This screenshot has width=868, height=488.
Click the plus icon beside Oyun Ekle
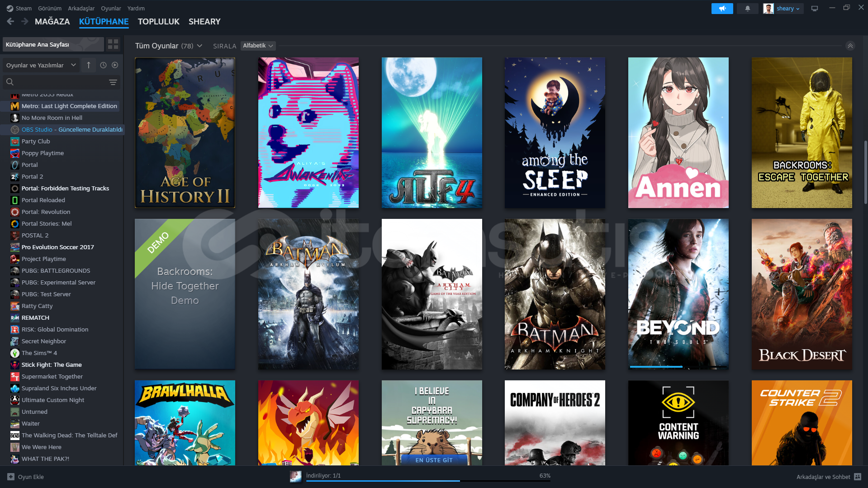coord(11,477)
